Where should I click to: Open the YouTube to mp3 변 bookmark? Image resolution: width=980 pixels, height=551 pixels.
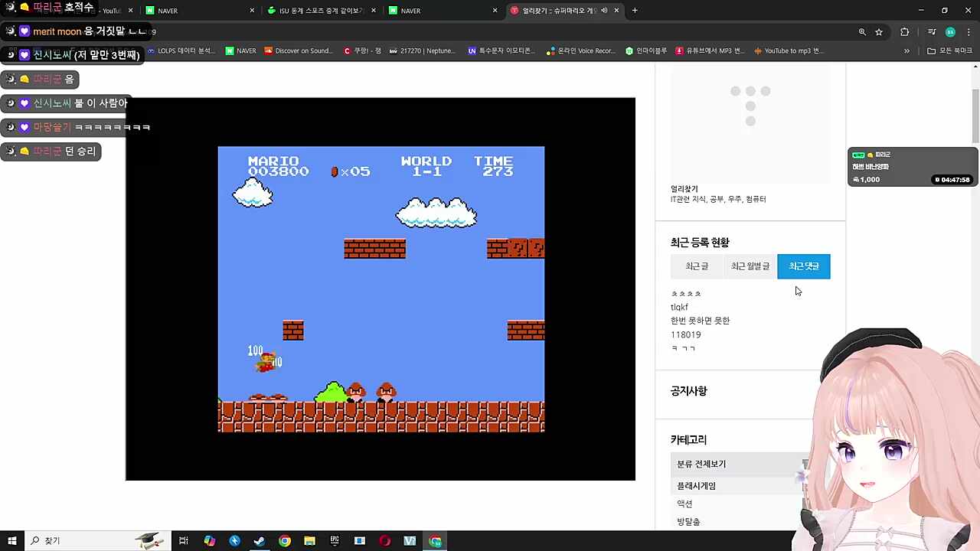coord(788,51)
